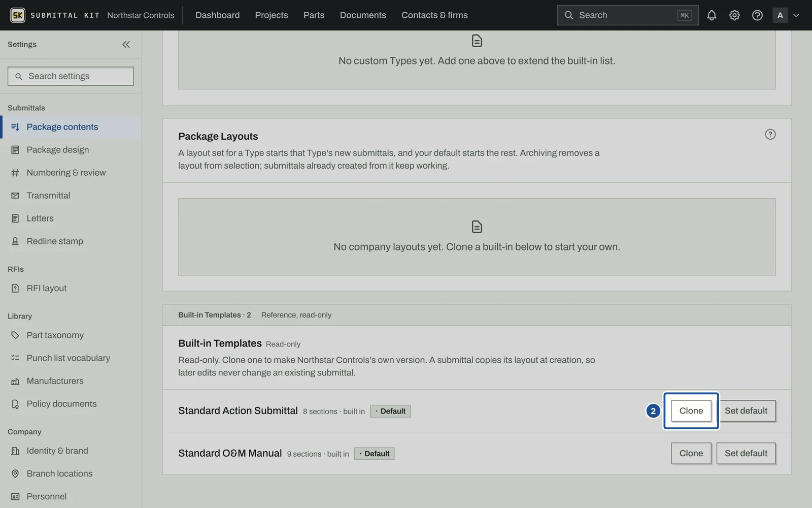Open the notifications bell

tap(712, 15)
